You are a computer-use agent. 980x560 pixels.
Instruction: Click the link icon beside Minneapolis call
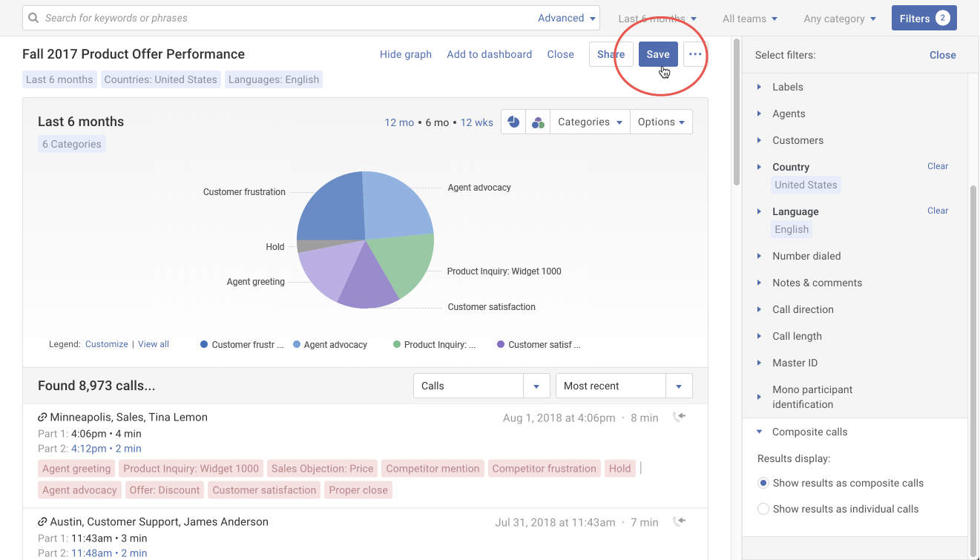42,418
